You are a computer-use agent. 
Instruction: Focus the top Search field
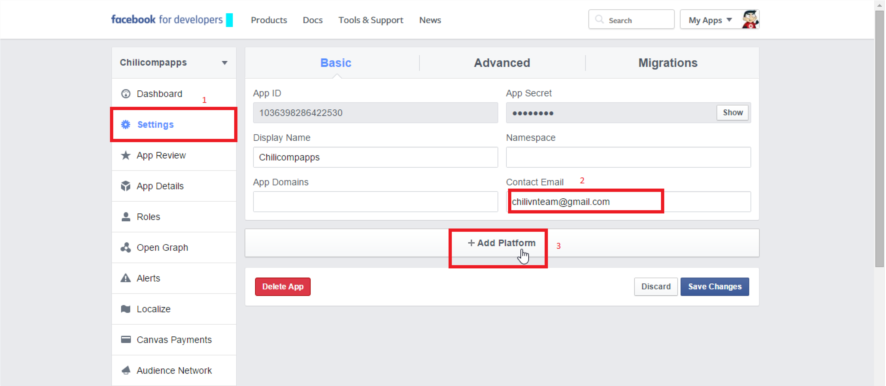pos(631,19)
